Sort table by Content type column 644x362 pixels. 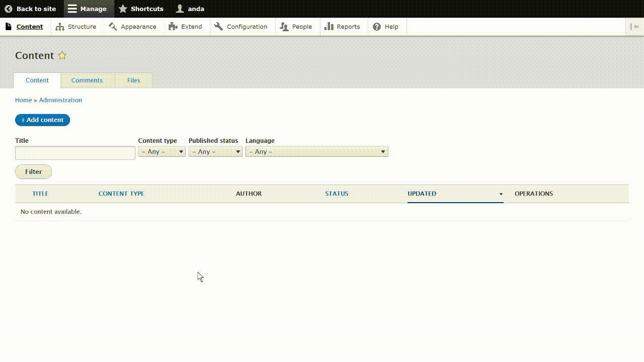[x=121, y=194]
